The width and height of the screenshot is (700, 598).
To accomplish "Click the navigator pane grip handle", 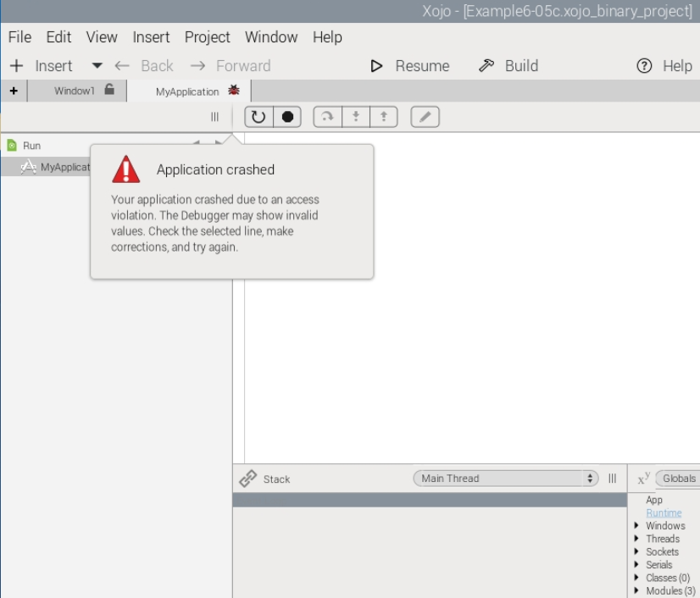I will 214,117.
